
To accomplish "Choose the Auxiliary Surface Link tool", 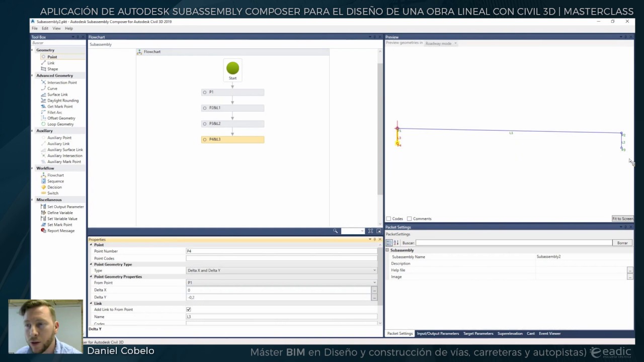I will point(65,150).
